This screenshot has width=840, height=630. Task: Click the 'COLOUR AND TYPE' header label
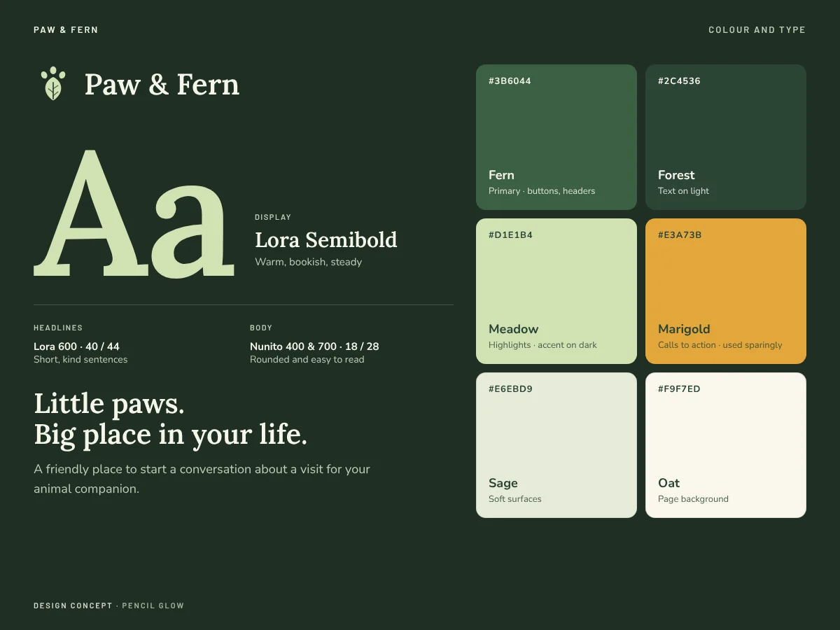pyautogui.click(x=757, y=30)
